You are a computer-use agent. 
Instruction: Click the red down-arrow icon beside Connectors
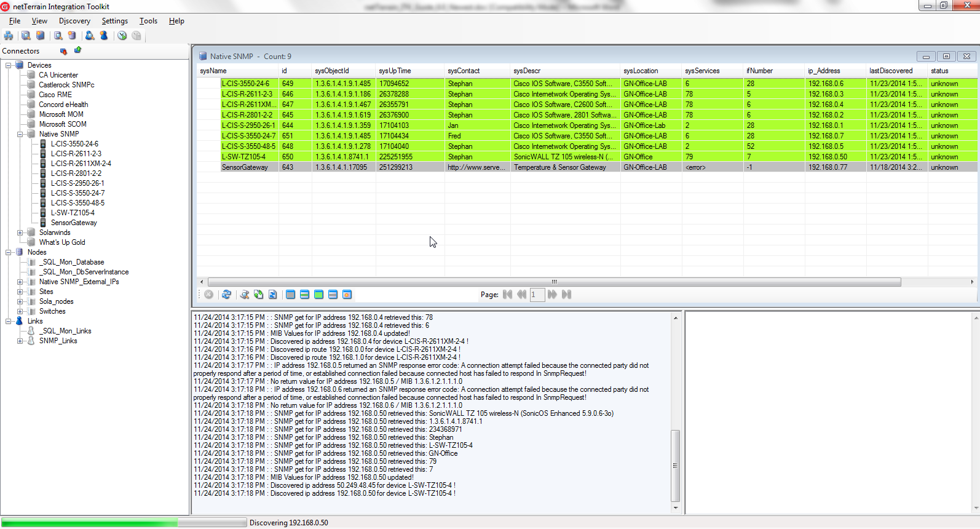coord(63,51)
